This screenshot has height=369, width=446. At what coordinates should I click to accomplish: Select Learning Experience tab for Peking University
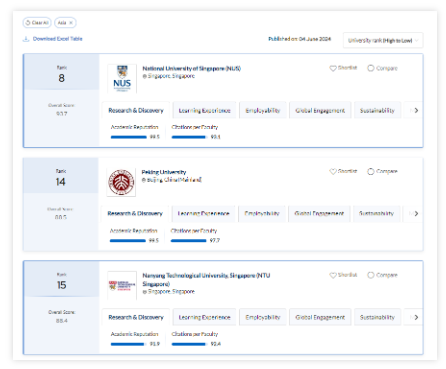[203, 214]
